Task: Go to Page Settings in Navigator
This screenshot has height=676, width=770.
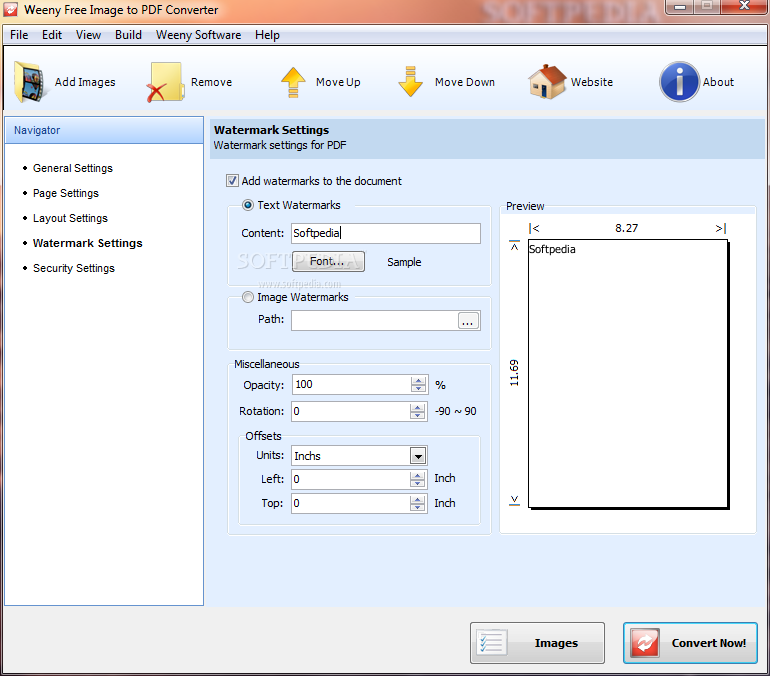Action: pos(66,193)
